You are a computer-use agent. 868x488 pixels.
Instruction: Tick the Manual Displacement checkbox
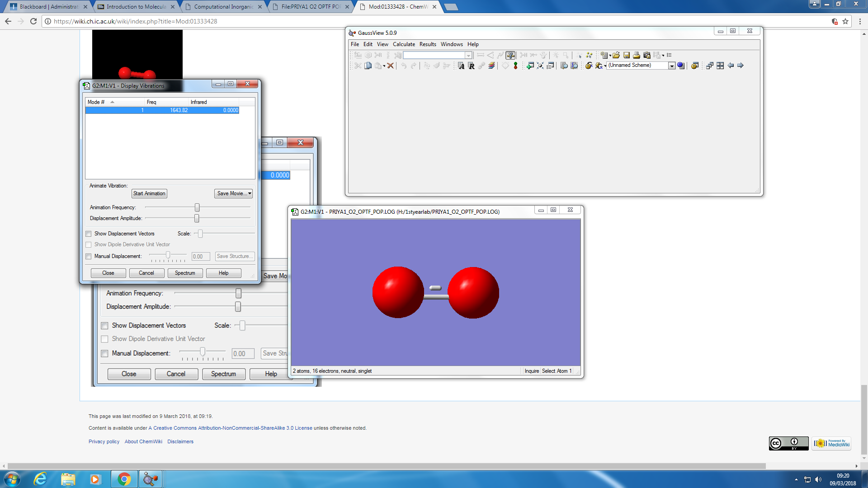coord(89,257)
